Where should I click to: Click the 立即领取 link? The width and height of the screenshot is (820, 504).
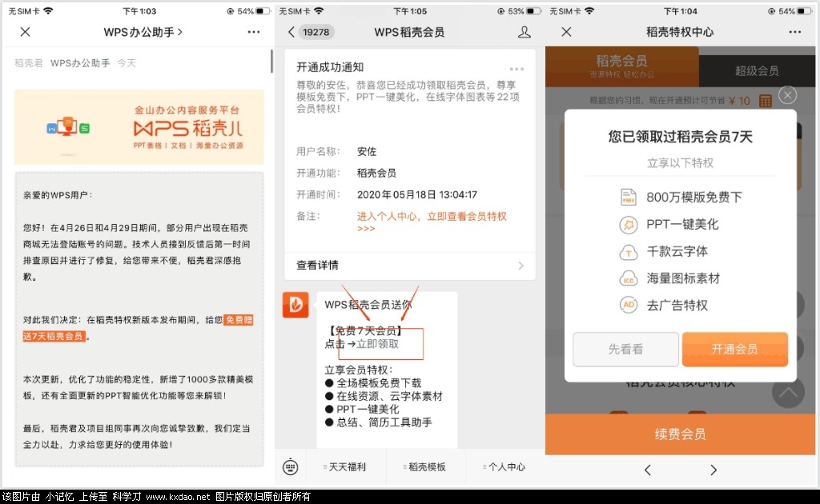[x=378, y=344]
